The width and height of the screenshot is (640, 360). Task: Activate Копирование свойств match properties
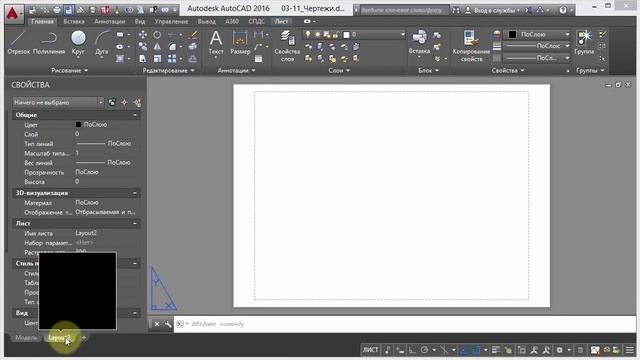tap(471, 46)
